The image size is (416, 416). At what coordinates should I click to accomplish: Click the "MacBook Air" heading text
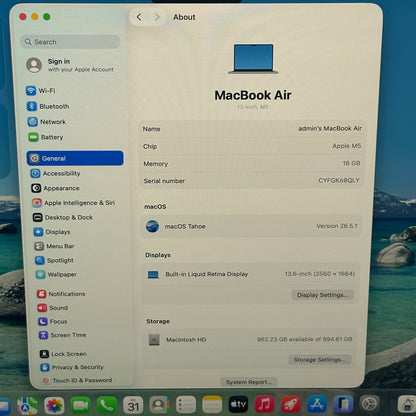pyautogui.click(x=253, y=95)
